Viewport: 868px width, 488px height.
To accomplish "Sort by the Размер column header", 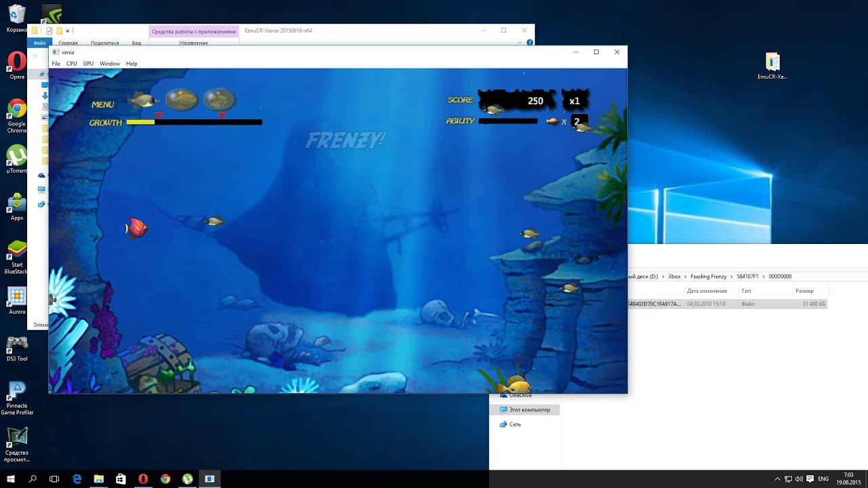I will pos(810,291).
